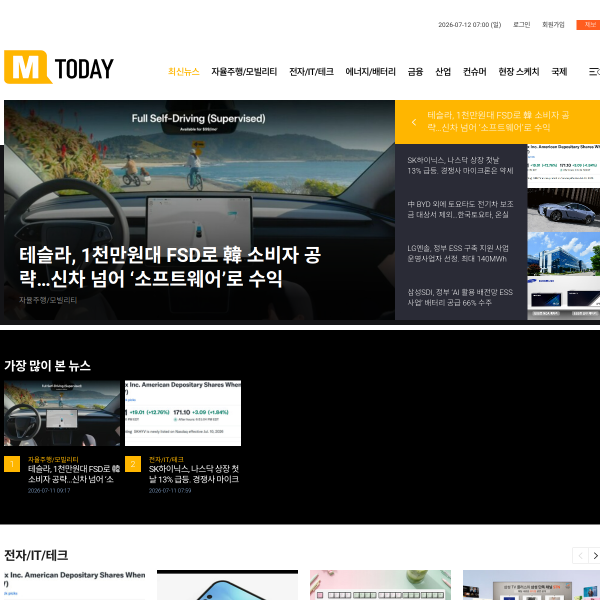Go to previous 전자/IT/테크 carousel page

[580, 555]
